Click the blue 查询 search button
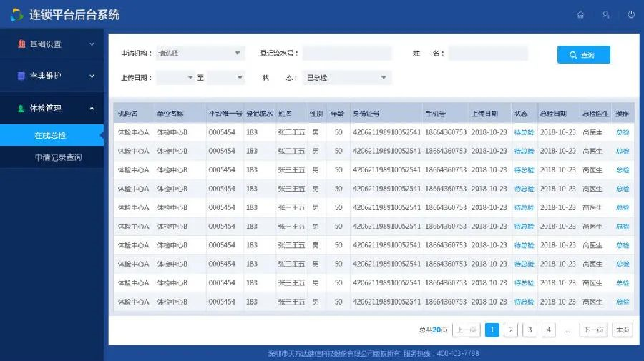This screenshot has width=644, height=361. coord(583,55)
